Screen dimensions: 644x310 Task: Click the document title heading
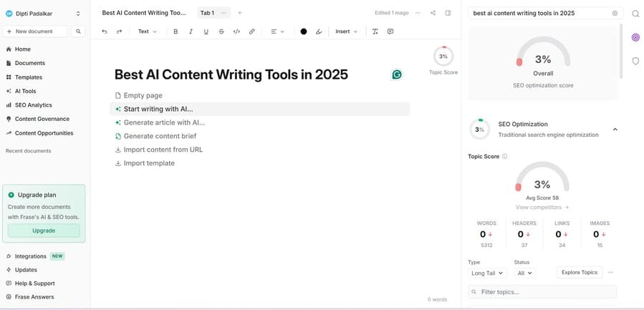(231, 74)
